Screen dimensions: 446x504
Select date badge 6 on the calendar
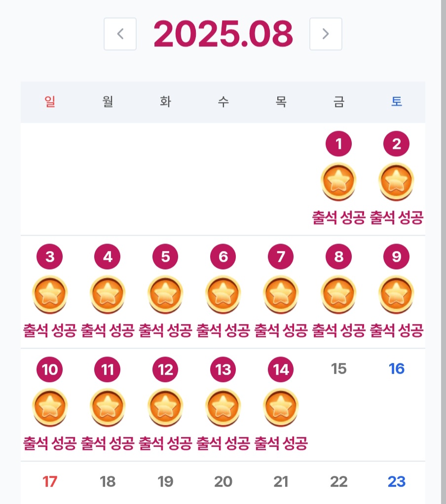tap(223, 256)
